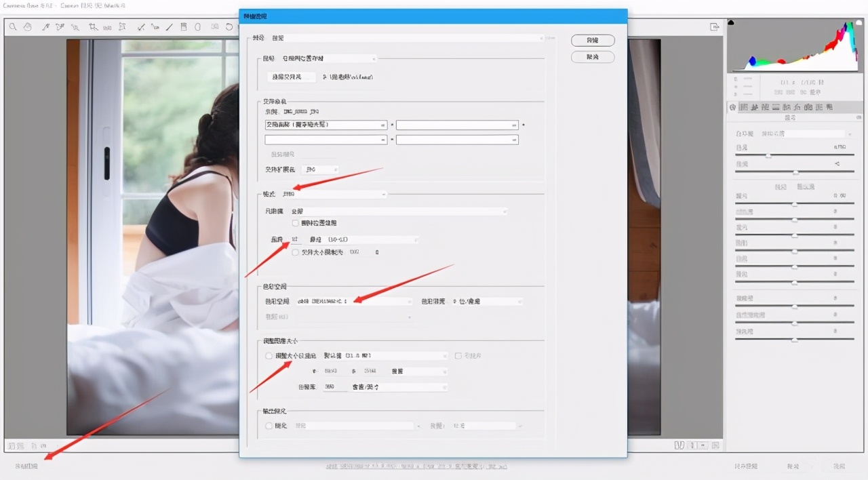Select the Transform tool

coord(123,27)
